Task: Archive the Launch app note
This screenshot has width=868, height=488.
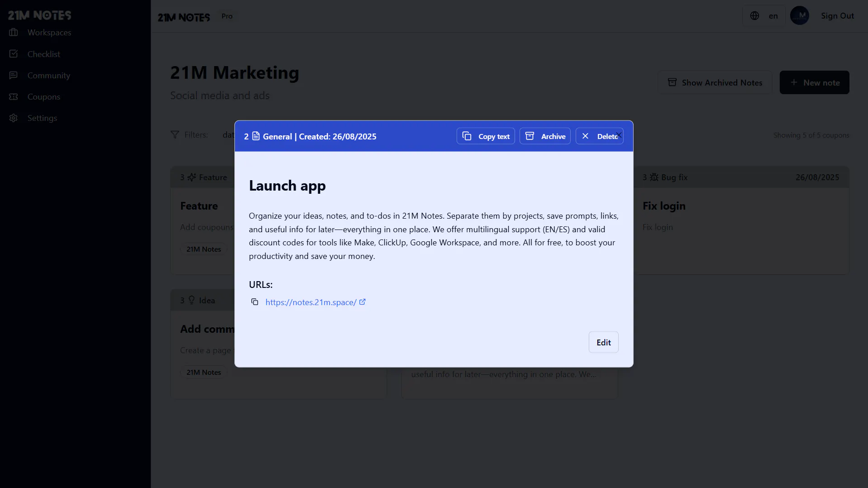Action: (545, 136)
